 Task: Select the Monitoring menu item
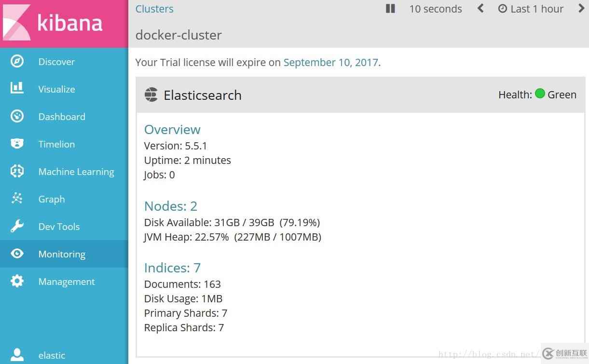[62, 254]
